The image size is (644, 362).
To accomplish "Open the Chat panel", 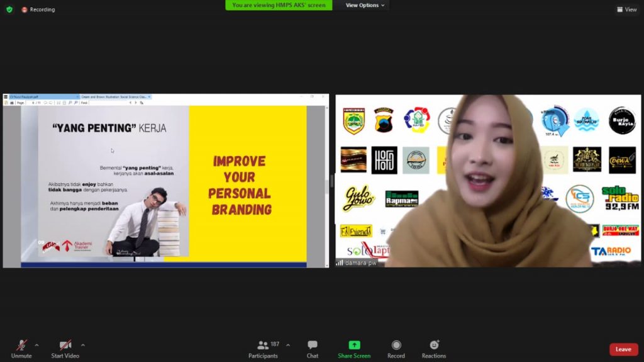I will coord(312,349).
